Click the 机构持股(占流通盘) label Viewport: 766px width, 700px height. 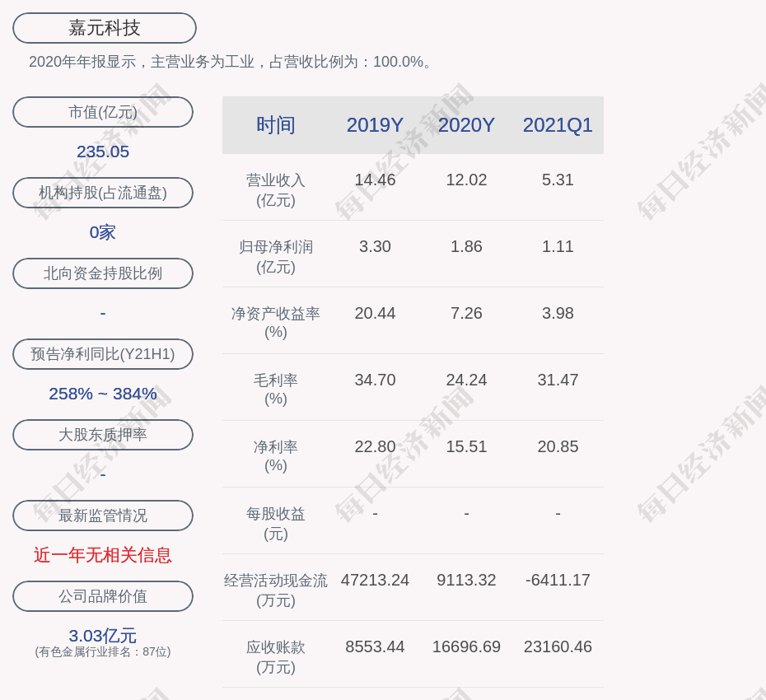click(x=103, y=193)
